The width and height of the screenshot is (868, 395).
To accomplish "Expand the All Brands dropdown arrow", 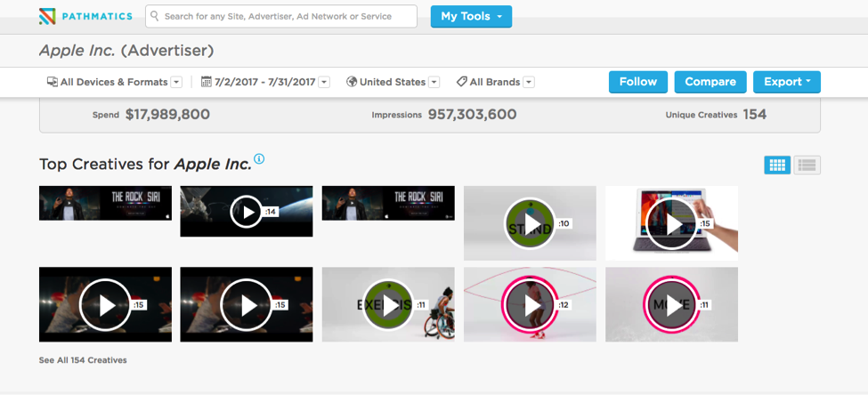I will click(529, 83).
